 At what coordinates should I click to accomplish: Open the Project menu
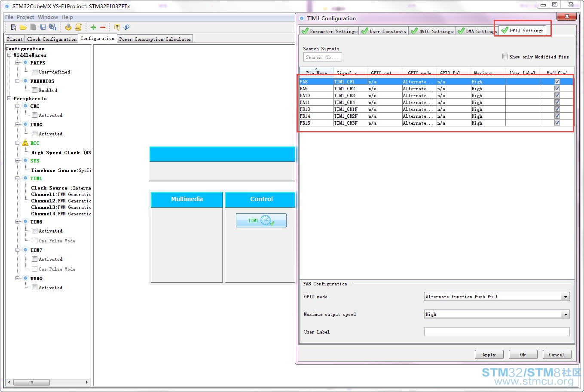(x=25, y=17)
